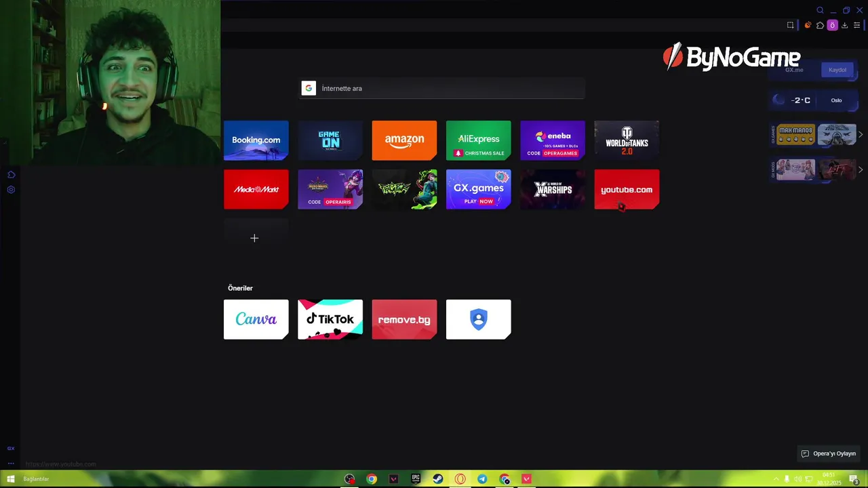Open the red V taskbar icon

point(526,479)
